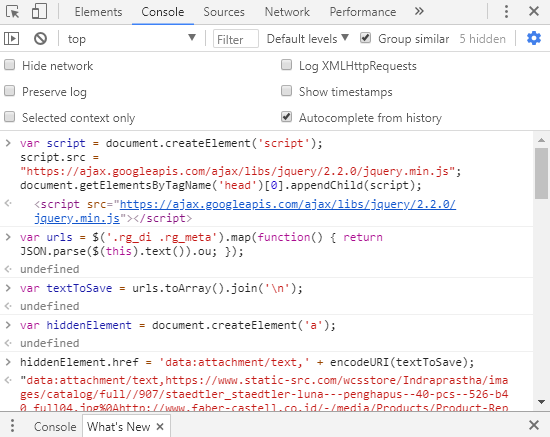Close the DevTools panel with top X

(x=534, y=12)
